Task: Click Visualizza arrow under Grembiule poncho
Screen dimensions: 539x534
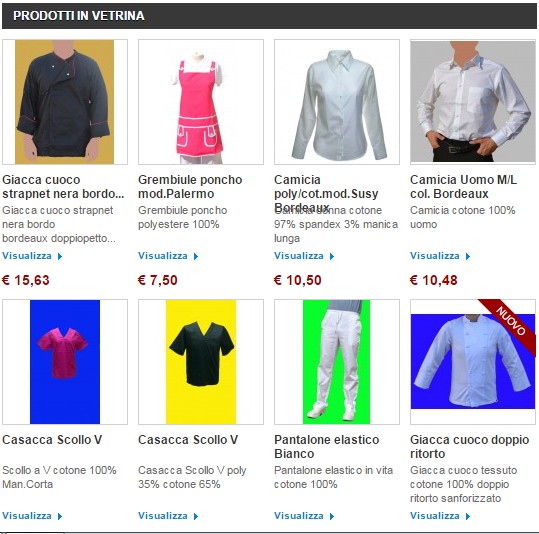Action: (196, 256)
